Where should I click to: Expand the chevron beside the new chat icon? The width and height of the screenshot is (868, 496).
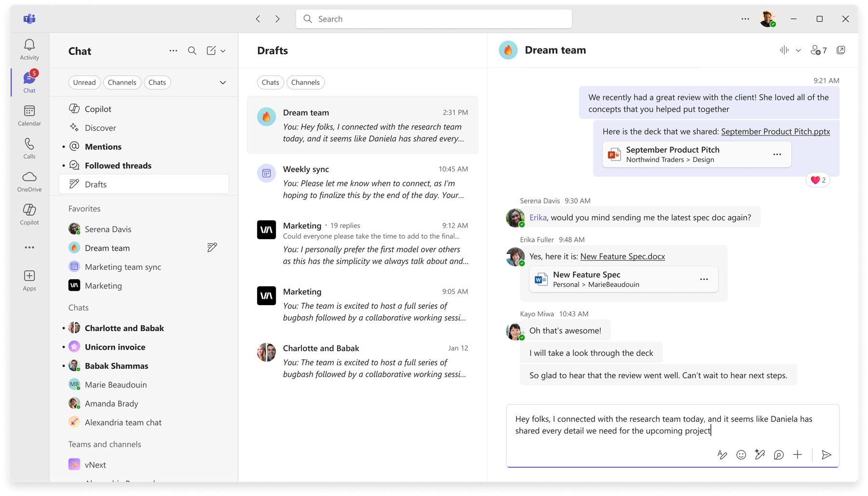[x=223, y=51]
